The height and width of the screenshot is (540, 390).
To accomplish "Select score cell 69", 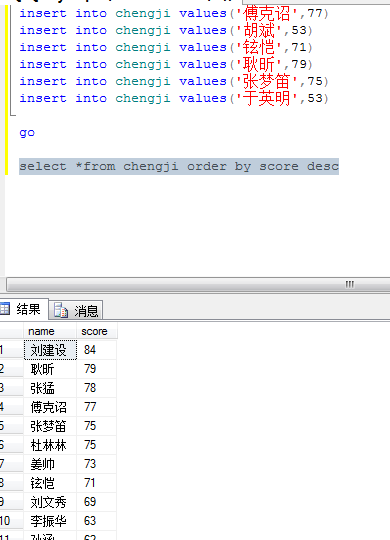I will coord(96,502).
